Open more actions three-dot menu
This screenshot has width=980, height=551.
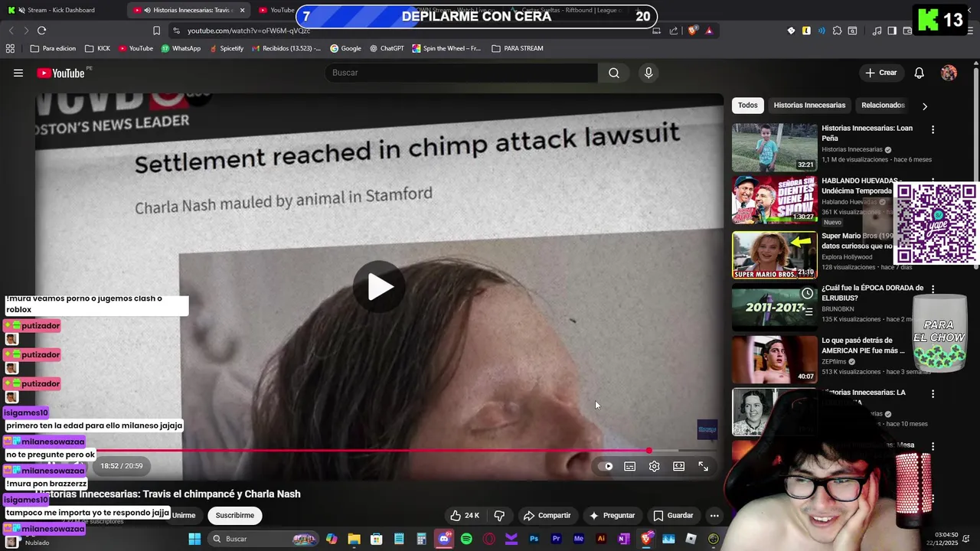click(x=714, y=516)
